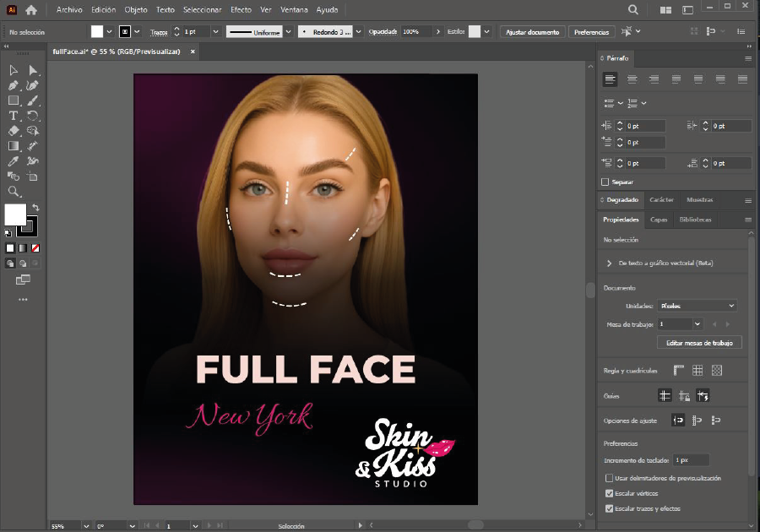The width and height of the screenshot is (760, 532).
Task: Expand De texto a gráfico vectorial
Action: click(x=609, y=263)
